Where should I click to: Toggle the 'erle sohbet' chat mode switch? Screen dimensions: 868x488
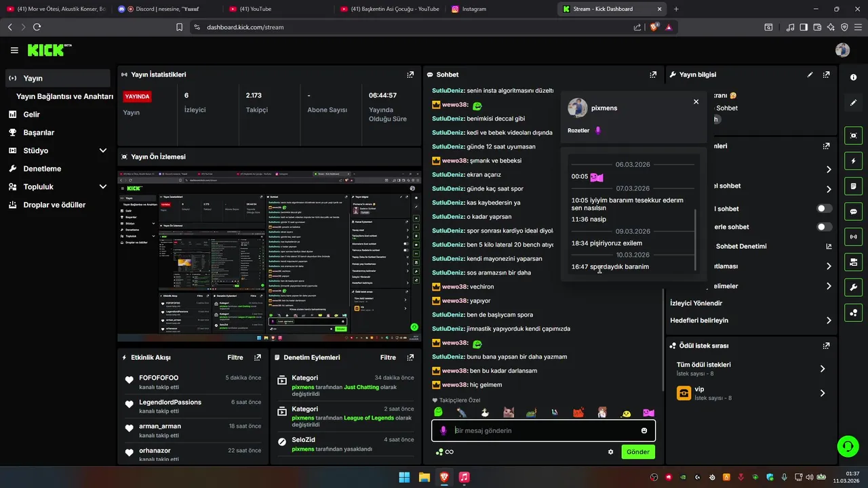[x=825, y=227]
